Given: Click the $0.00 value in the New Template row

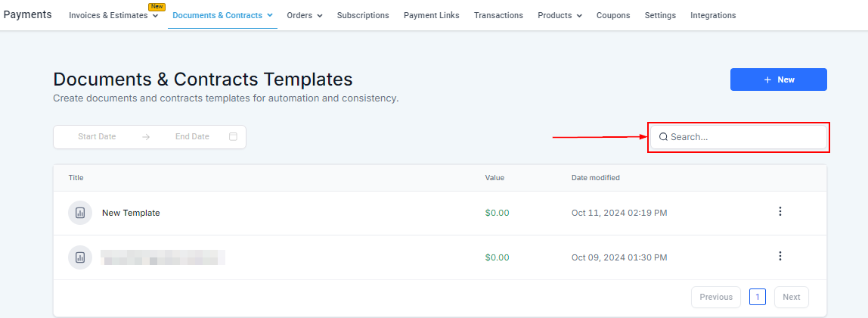Looking at the screenshot, I should click(x=497, y=213).
